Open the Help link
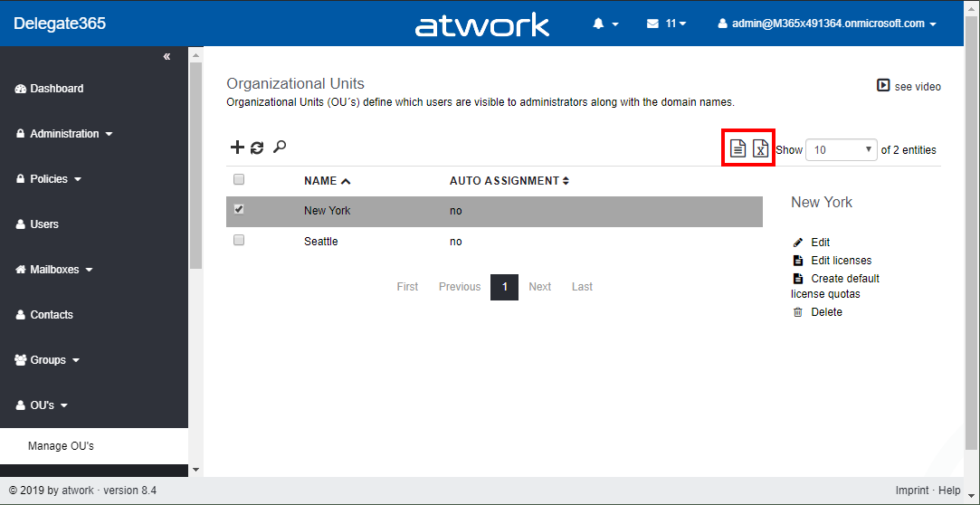 [x=949, y=491]
